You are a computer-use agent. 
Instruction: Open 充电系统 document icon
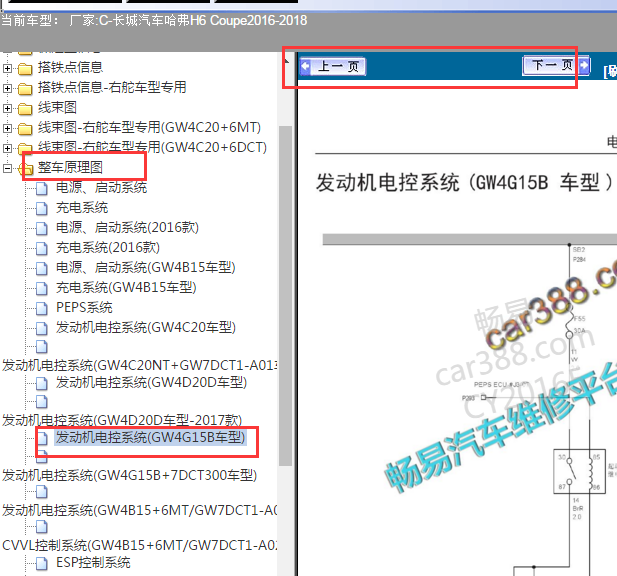tap(42, 209)
